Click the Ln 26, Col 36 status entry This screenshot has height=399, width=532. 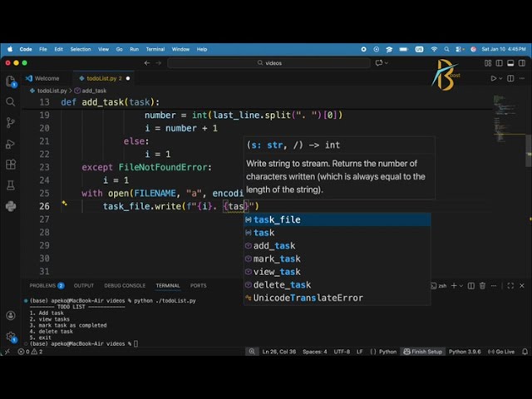[279, 352]
